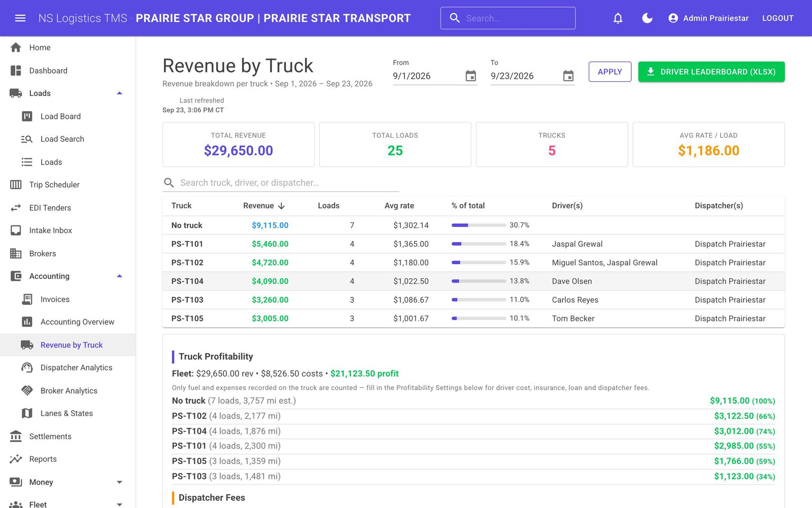Click the Loads truck icon
This screenshot has width=812, height=508.
16,93
